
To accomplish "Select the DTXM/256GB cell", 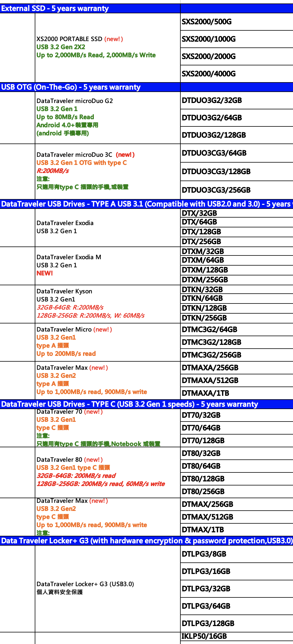I will tap(237, 280).
